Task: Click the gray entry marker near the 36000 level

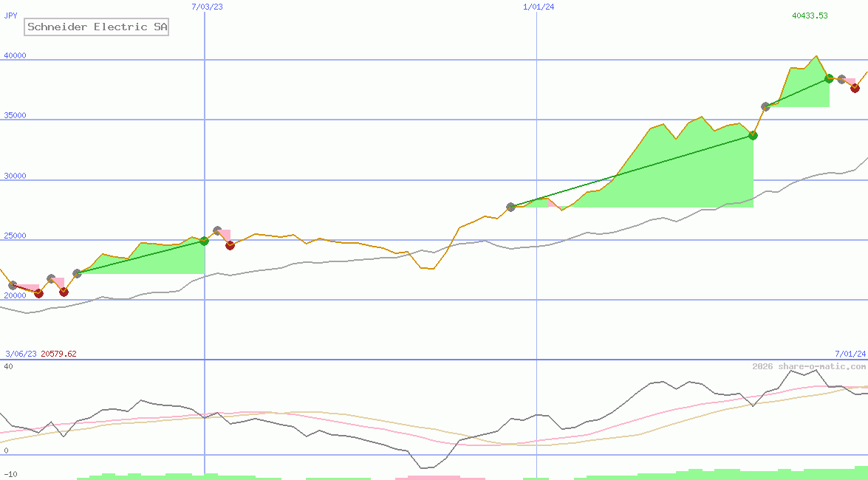Action: click(765, 107)
